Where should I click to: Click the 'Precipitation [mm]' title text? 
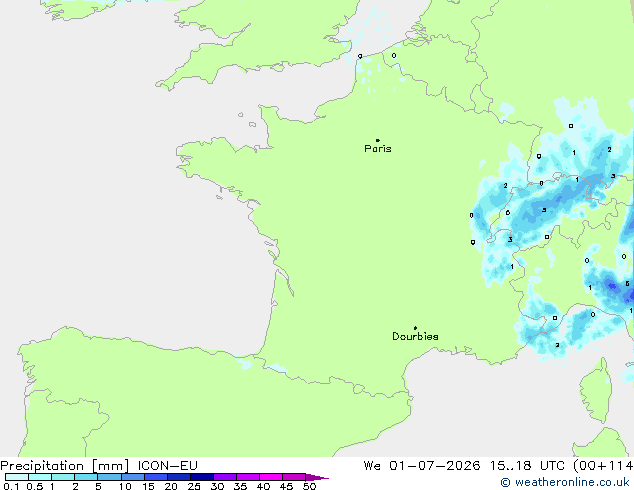[65, 466]
